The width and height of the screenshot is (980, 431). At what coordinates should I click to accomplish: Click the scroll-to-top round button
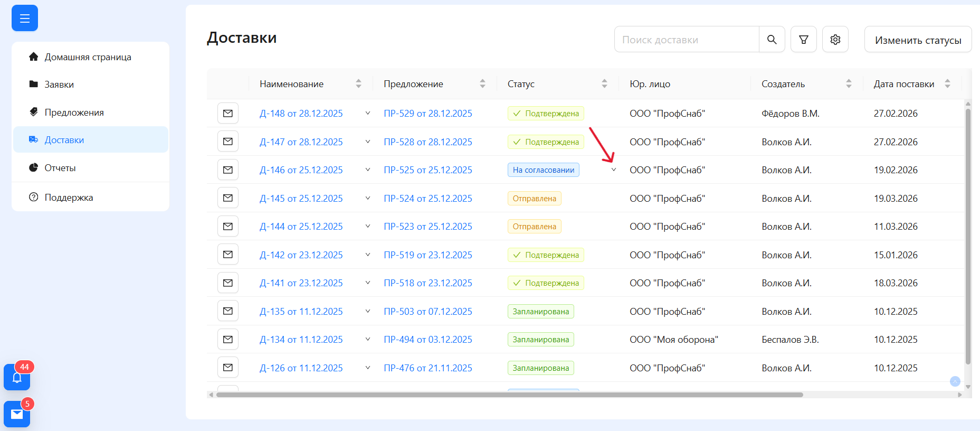click(955, 381)
